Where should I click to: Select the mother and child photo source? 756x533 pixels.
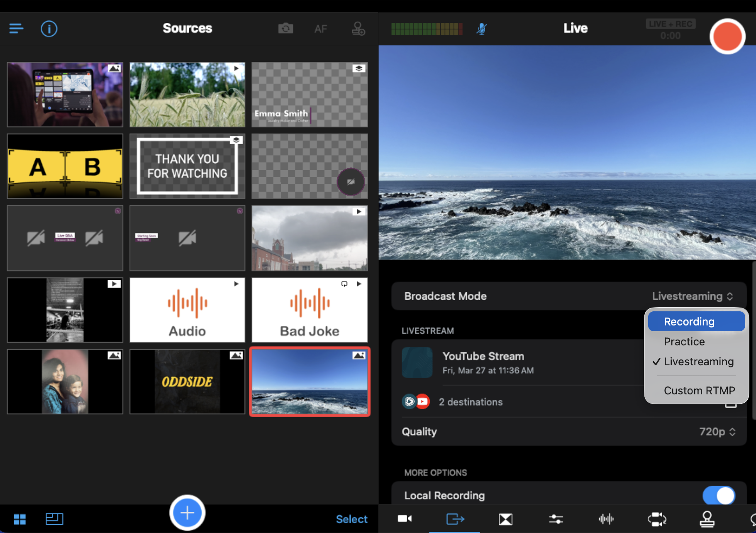pos(65,381)
